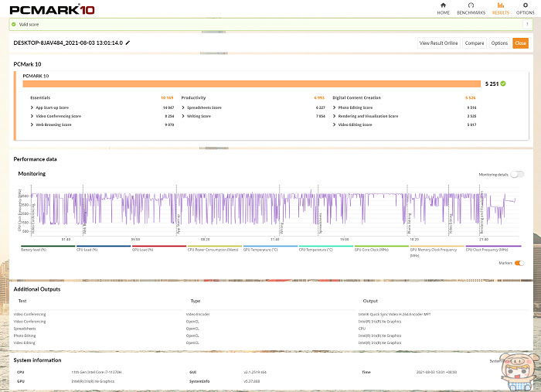
Task: Click the Type column header
Action: [196, 301]
